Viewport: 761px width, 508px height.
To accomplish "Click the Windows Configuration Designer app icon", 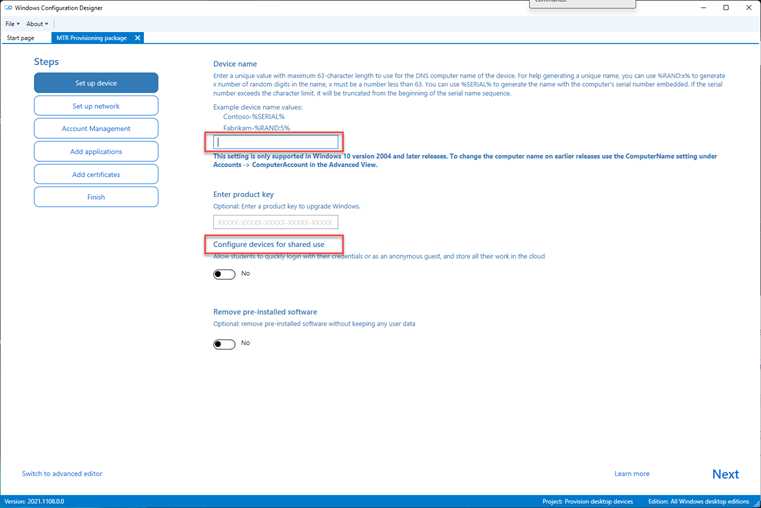I will point(8,8).
